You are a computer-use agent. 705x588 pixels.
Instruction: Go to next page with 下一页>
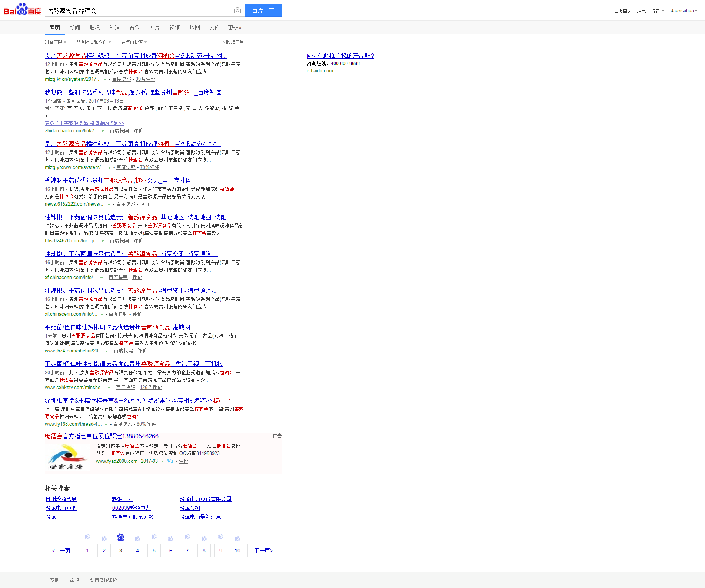264,551
